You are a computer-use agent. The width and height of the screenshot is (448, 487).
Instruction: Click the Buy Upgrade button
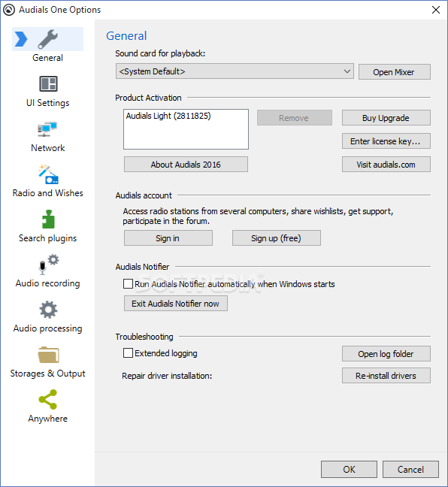(386, 118)
